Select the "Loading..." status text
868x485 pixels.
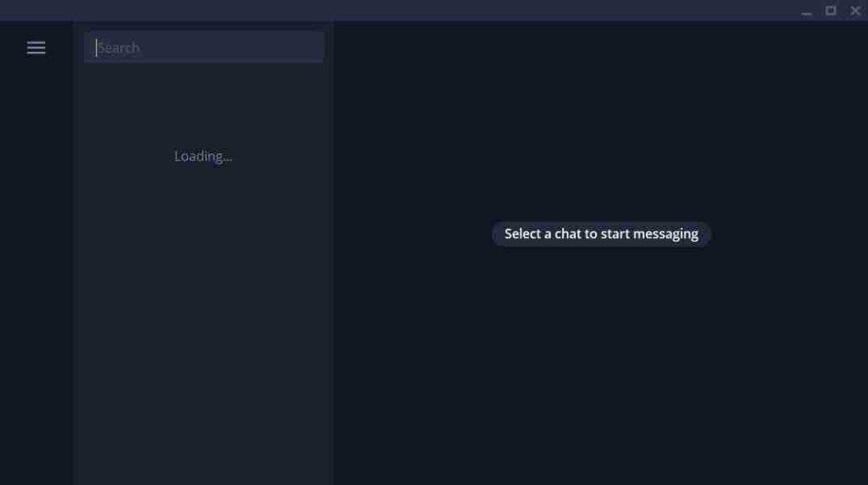click(203, 156)
